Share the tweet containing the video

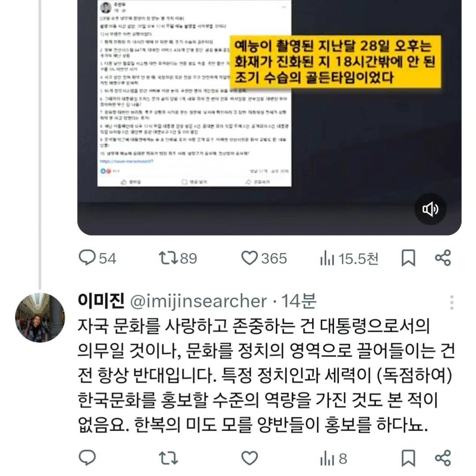point(443,258)
